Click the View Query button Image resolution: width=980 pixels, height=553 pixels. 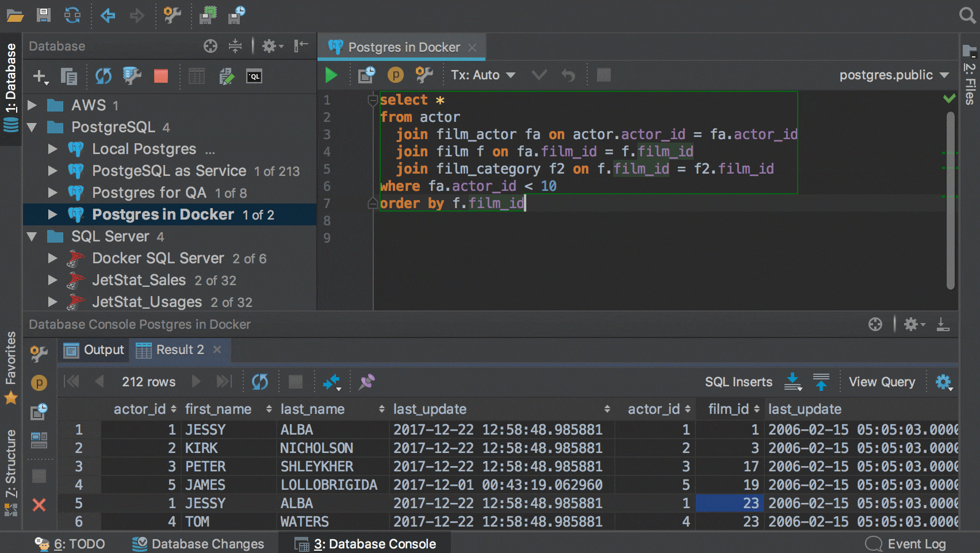882,382
